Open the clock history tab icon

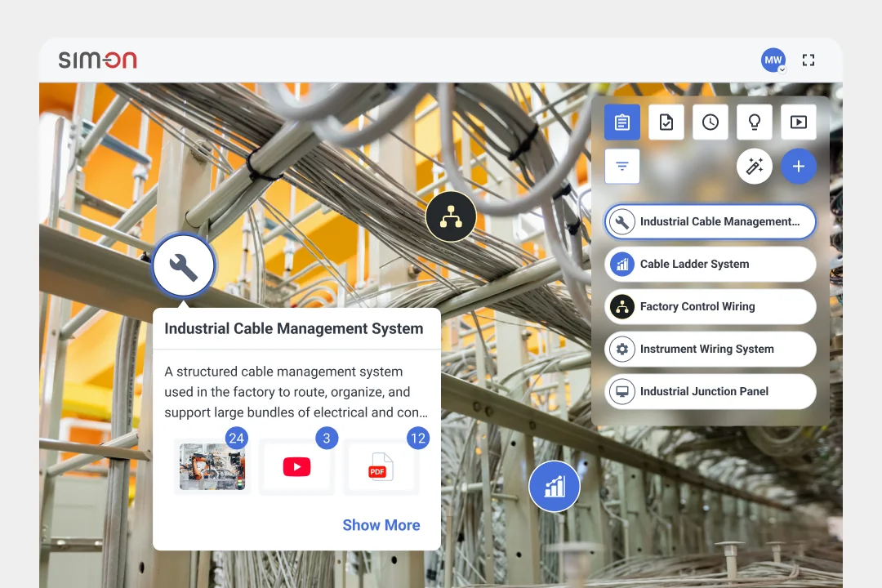point(710,122)
